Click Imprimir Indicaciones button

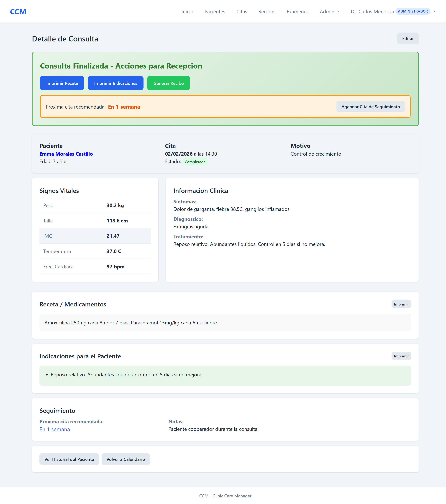115,83
